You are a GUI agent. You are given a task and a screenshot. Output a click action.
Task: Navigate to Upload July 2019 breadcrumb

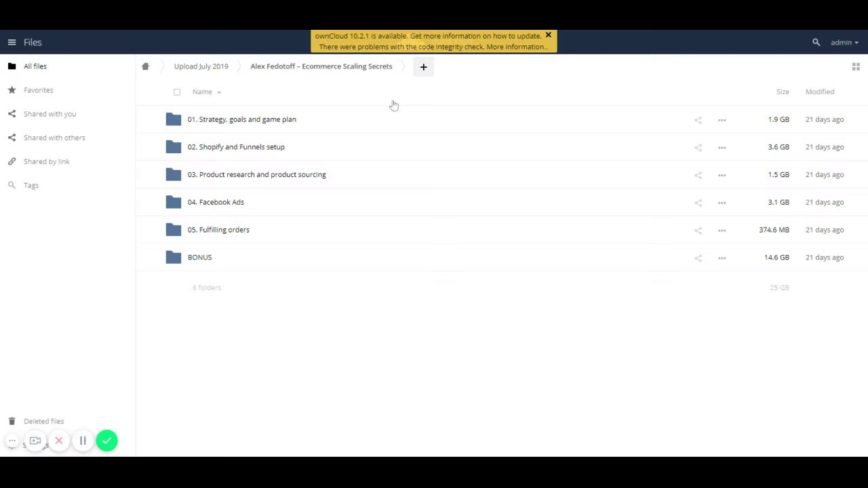click(x=201, y=66)
